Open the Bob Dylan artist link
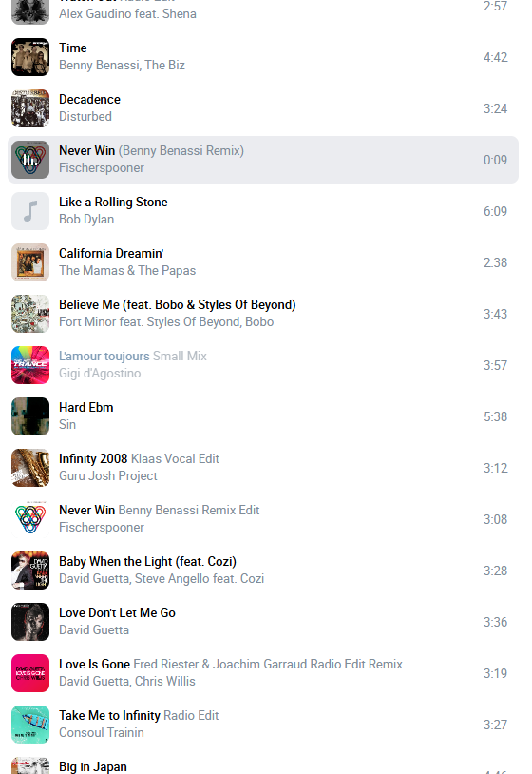This screenshot has width=532, height=774. pos(86,219)
